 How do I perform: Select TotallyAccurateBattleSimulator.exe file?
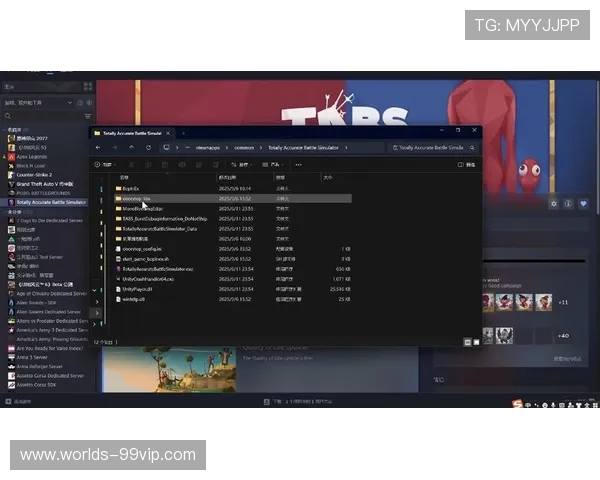[x=157, y=269]
